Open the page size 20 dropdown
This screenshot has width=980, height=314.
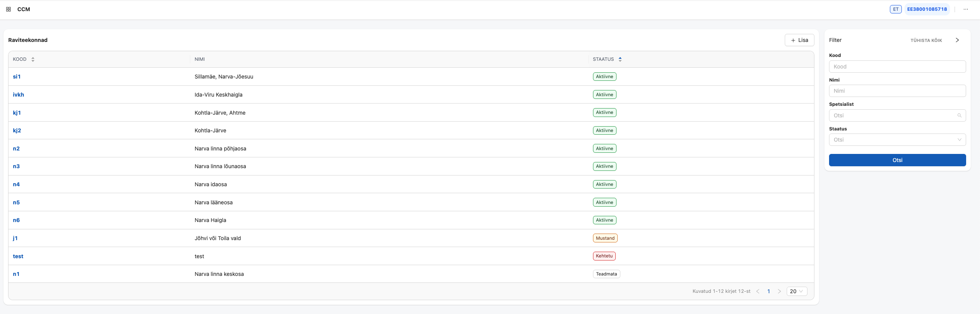coord(797,291)
